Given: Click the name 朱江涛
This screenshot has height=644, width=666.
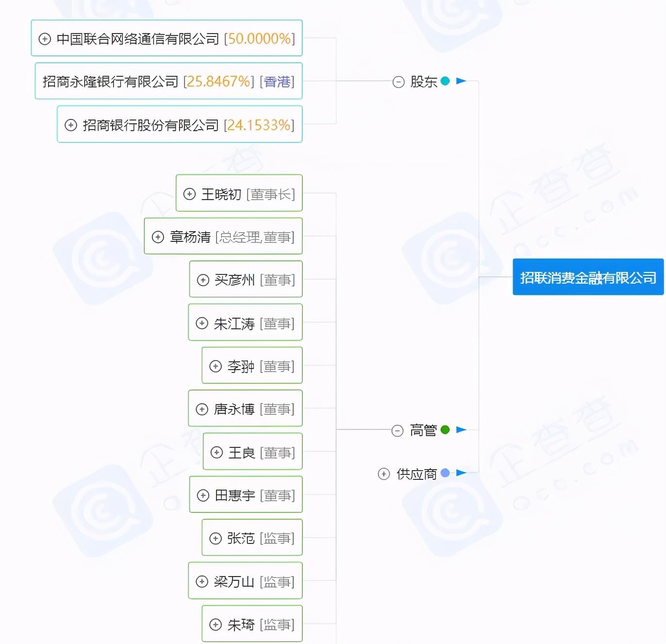Looking at the screenshot, I should click(x=234, y=323).
